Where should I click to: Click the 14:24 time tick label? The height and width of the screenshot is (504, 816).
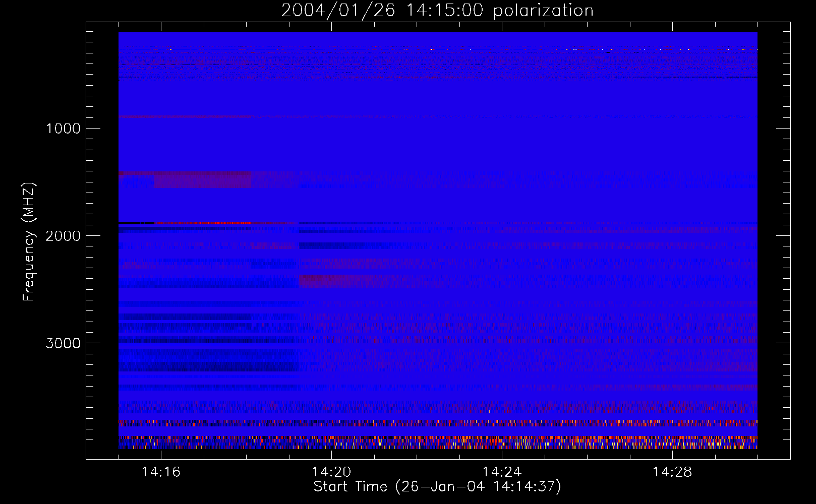pyautogui.click(x=502, y=472)
